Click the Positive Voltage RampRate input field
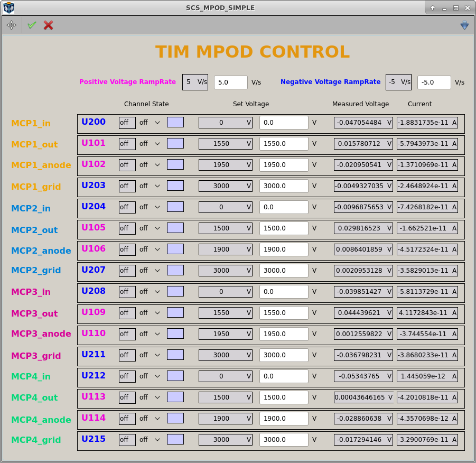Viewport: 476px width, 463px height. click(231, 82)
